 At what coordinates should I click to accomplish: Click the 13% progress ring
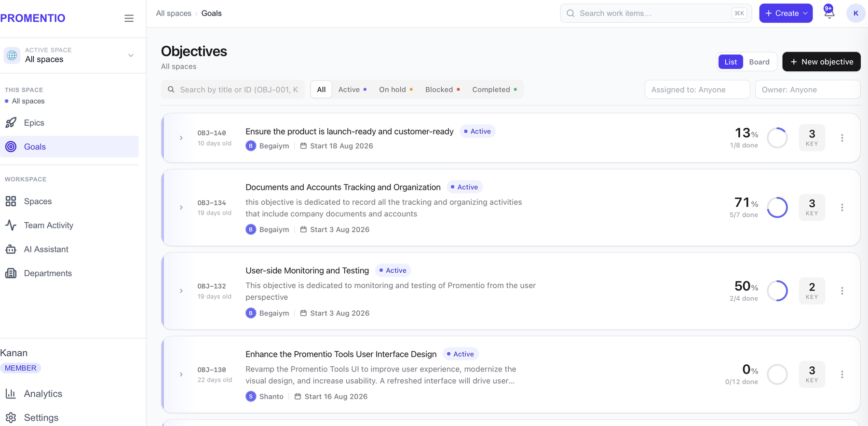[x=777, y=138]
